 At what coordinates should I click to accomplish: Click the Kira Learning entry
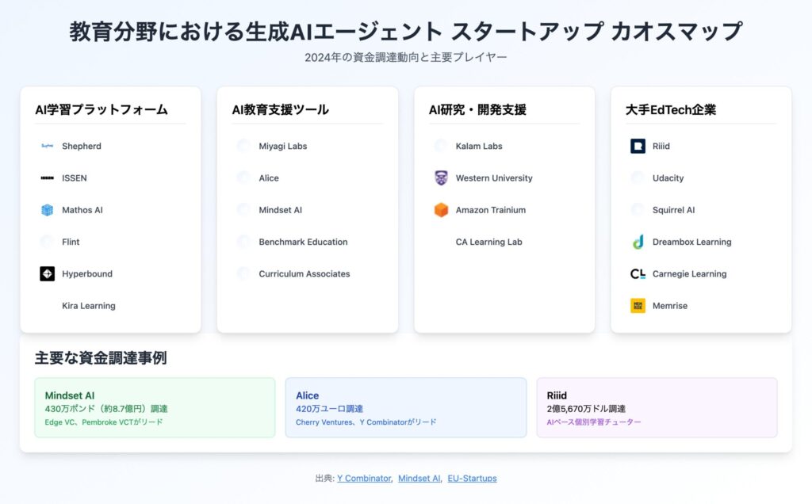coord(89,306)
